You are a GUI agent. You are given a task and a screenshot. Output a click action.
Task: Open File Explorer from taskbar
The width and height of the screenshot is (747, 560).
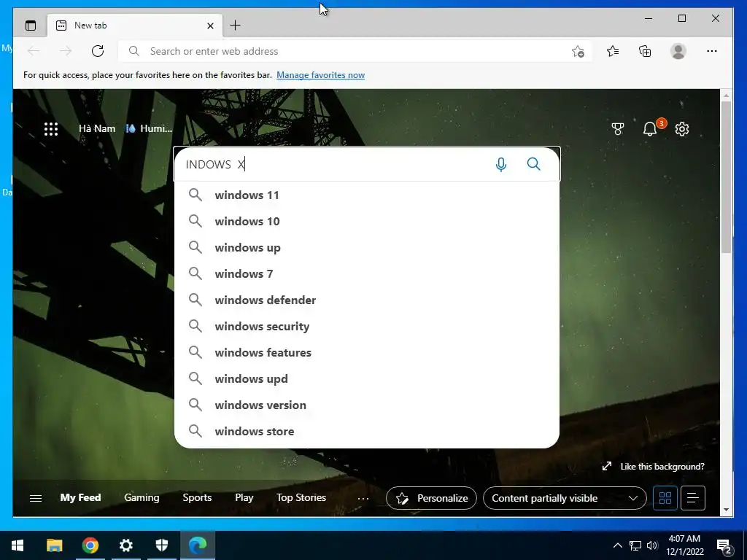(54, 545)
